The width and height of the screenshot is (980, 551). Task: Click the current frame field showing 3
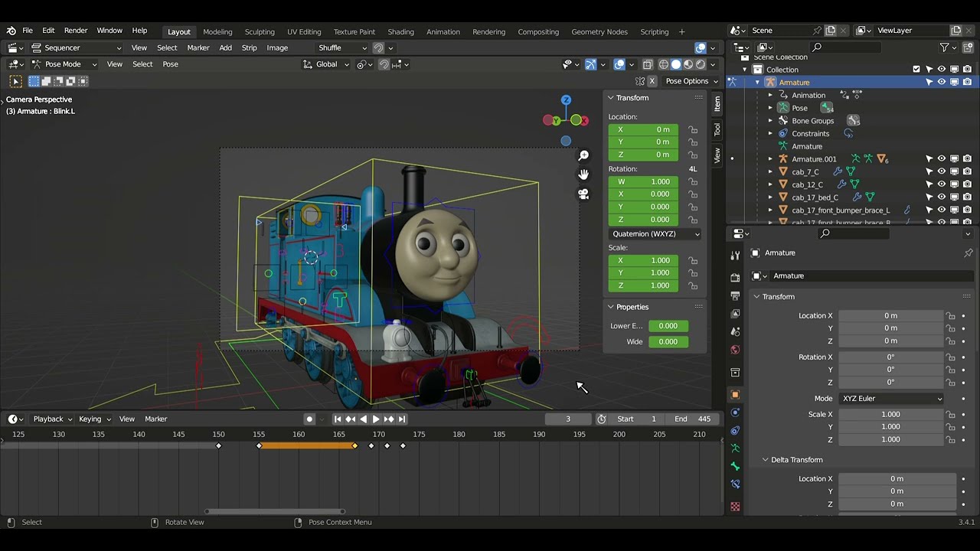point(568,419)
